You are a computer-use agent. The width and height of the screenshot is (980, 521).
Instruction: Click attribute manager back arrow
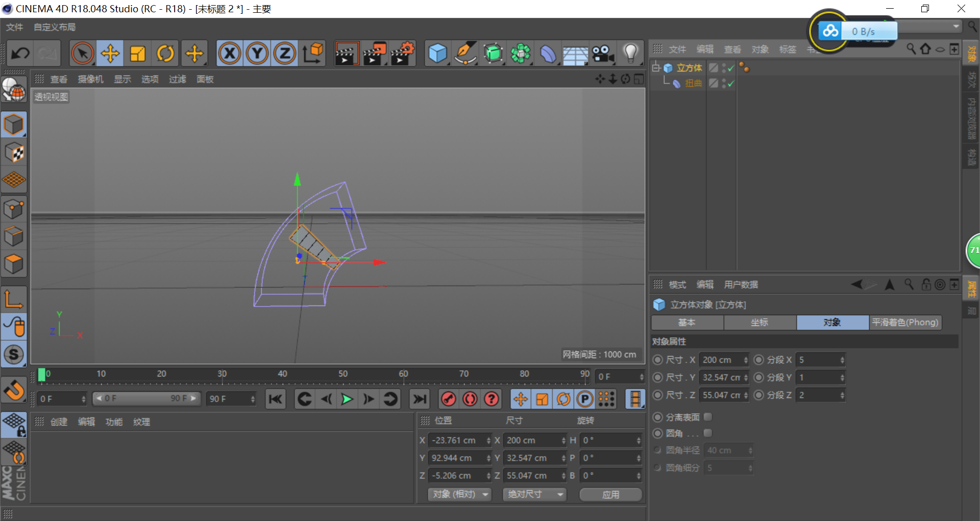tap(857, 284)
